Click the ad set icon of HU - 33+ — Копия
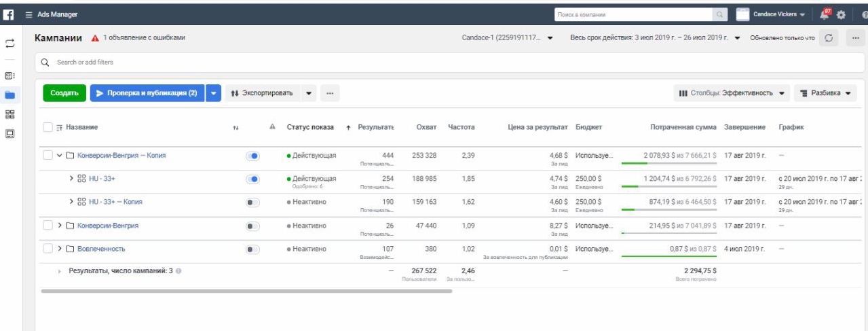The width and height of the screenshot is (868, 331). 81,202
